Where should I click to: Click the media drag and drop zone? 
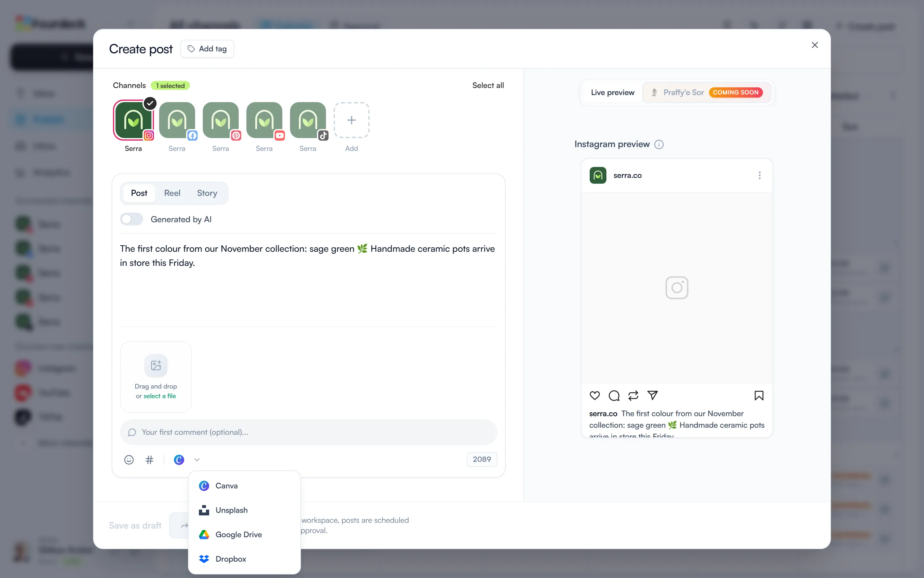156,377
